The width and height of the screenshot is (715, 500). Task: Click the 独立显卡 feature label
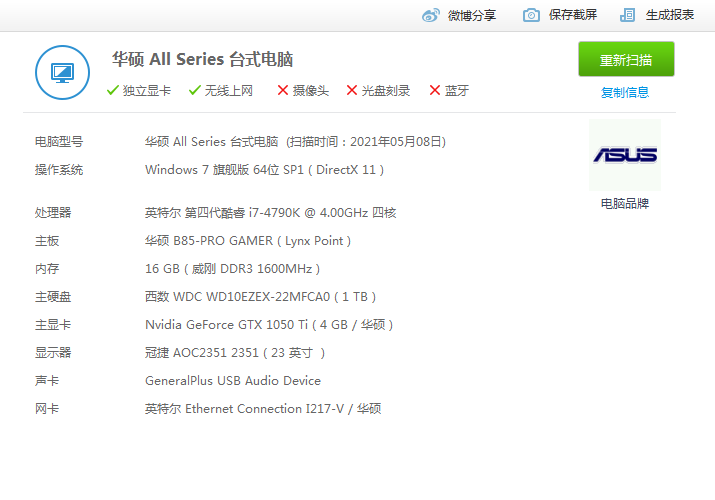pos(147,91)
